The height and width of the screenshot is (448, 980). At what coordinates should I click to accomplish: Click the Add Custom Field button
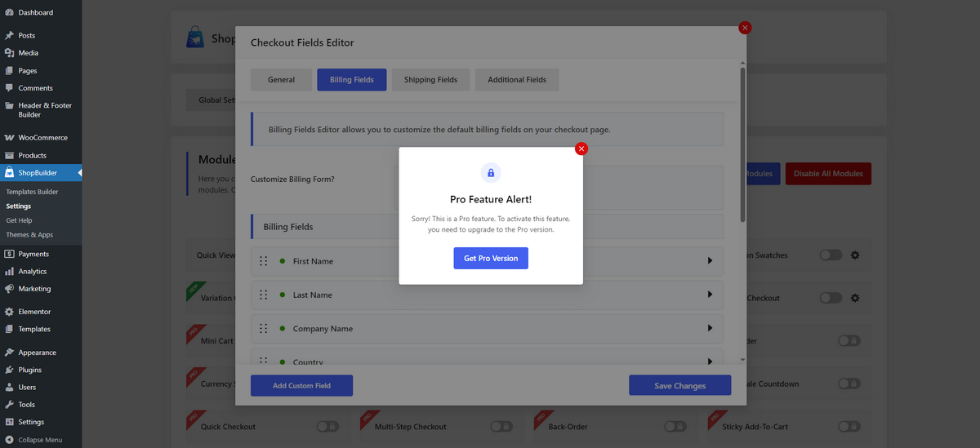pyautogui.click(x=301, y=385)
